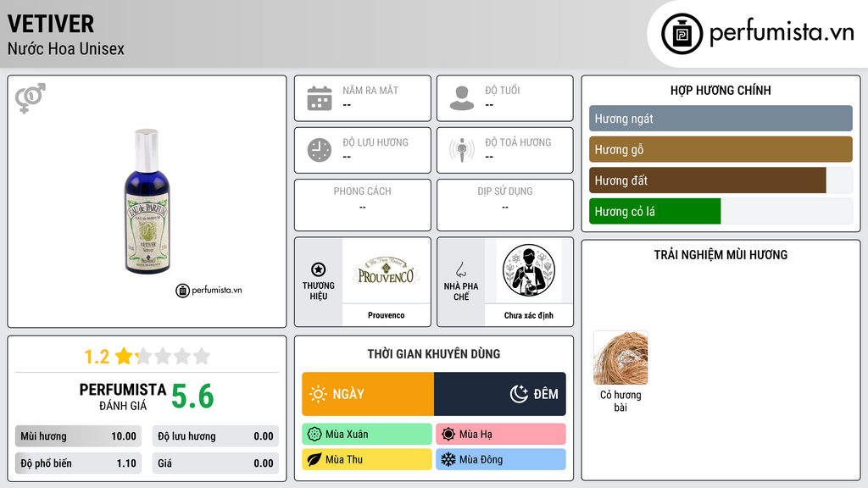Select the Đêm nighttime panel
Screen dimensions: 868x488
pyautogui.click(x=500, y=394)
